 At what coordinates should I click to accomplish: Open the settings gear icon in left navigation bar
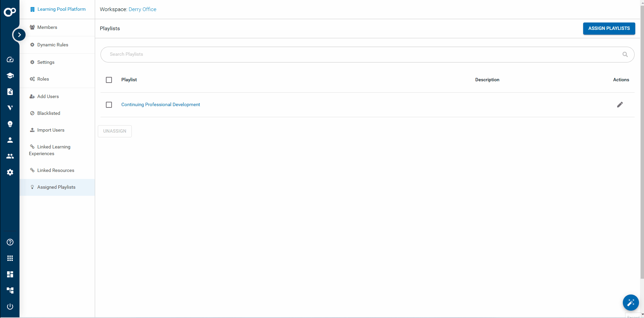10,172
